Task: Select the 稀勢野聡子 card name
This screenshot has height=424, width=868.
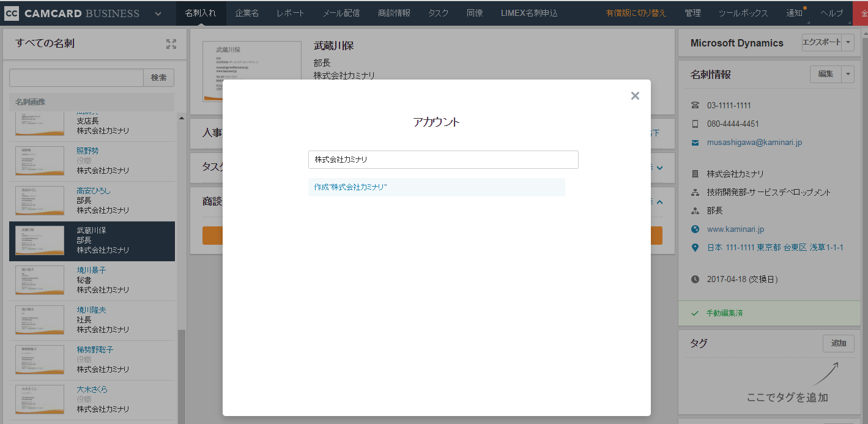Action: click(x=95, y=350)
